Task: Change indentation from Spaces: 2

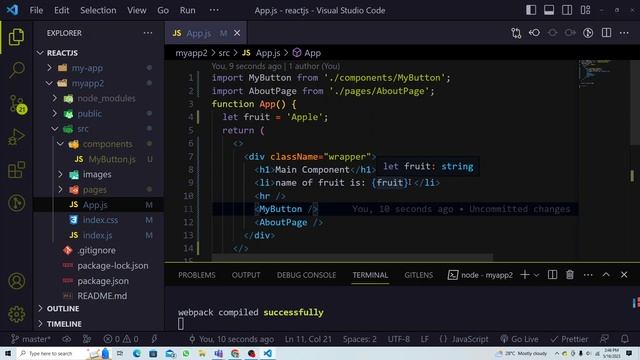Action: point(360,339)
